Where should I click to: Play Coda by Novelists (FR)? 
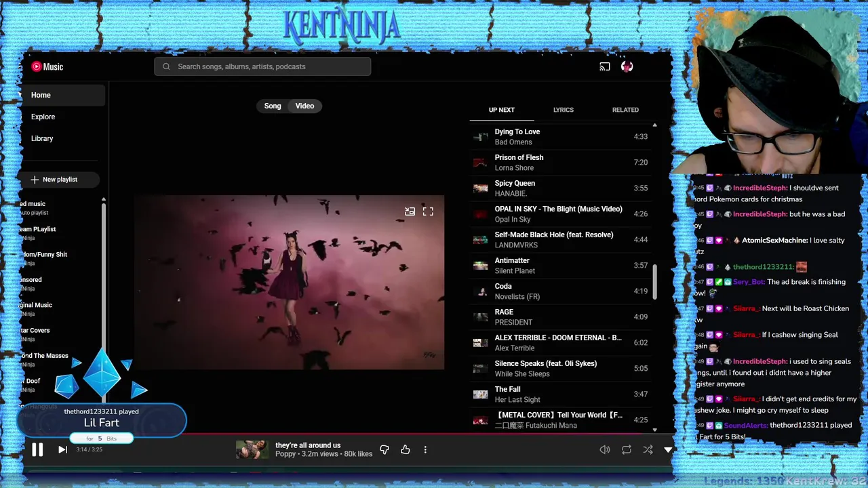pos(560,291)
